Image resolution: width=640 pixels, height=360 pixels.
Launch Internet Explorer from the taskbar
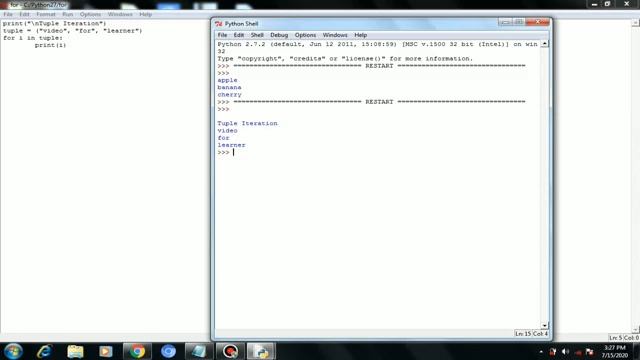click(x=44, y=351)
